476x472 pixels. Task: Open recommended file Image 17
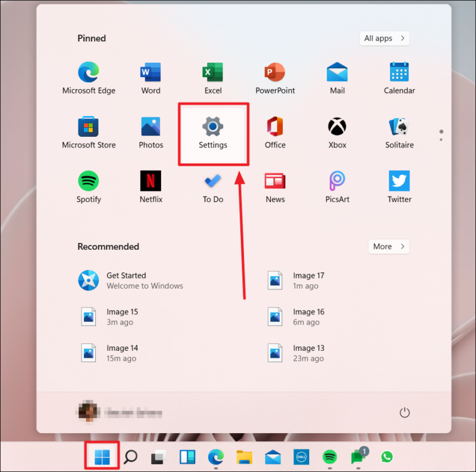tap(296, 281)
